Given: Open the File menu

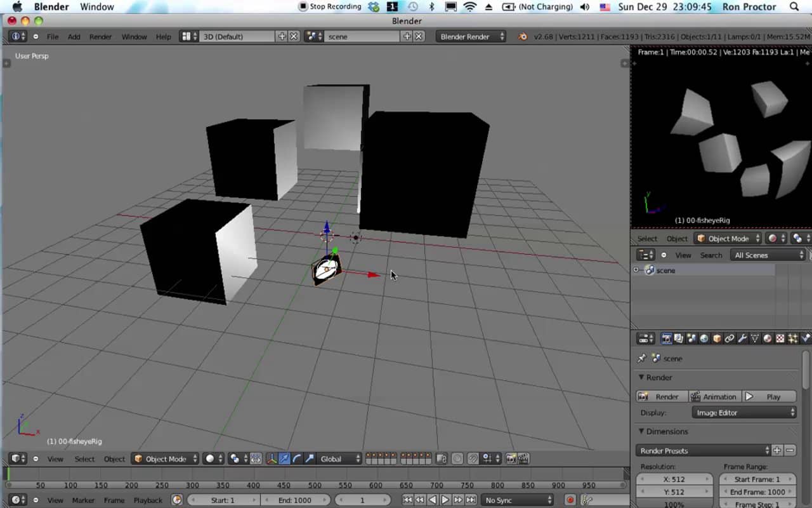Looking at the screenshot, I should pos(53,36).
